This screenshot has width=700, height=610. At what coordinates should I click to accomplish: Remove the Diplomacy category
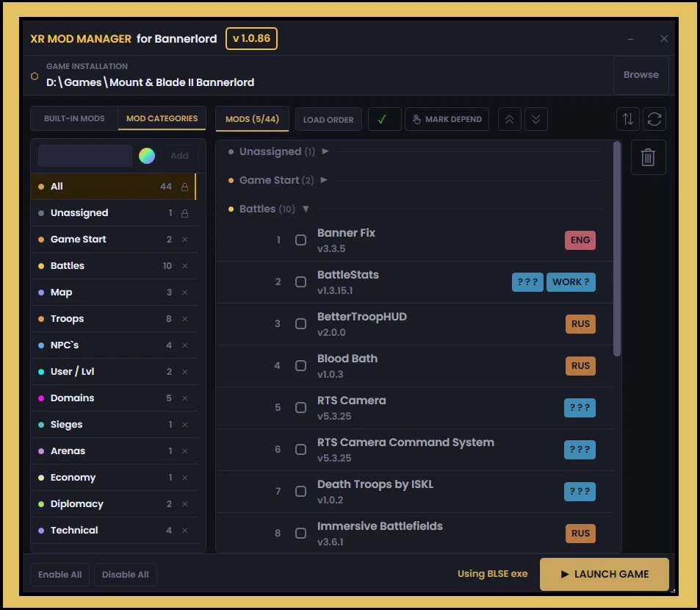click(185, 503)
